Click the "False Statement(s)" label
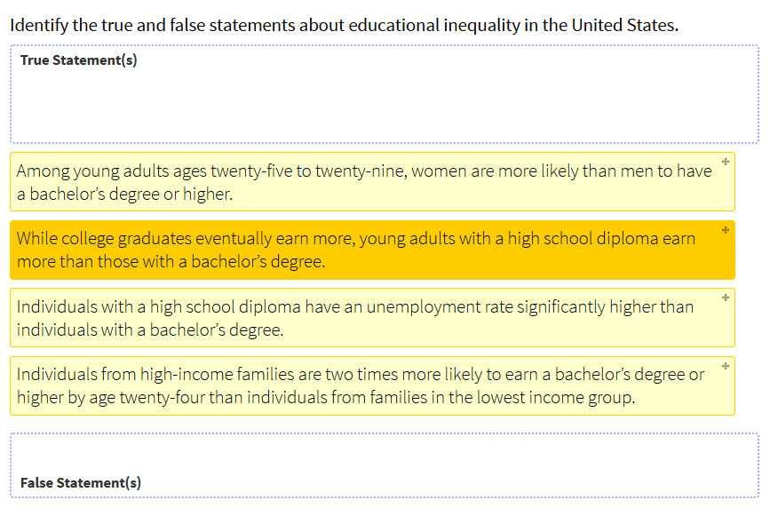 point(80,483)
